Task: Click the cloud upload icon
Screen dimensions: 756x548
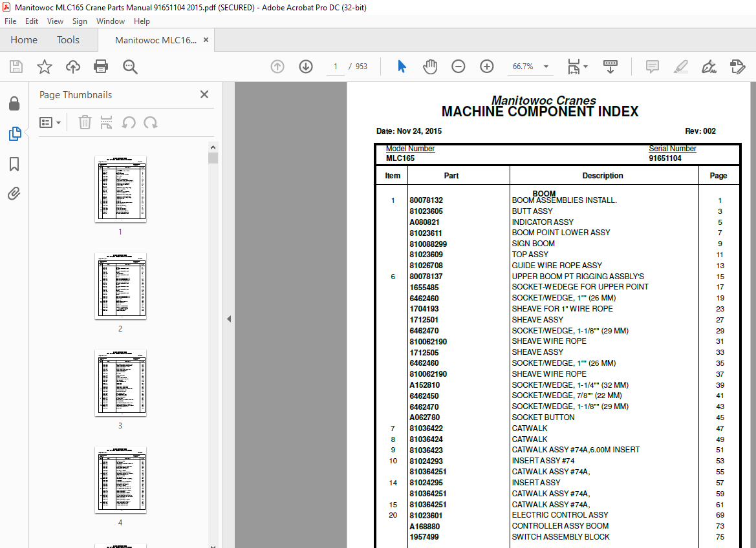Action: [x=73, y=67]
